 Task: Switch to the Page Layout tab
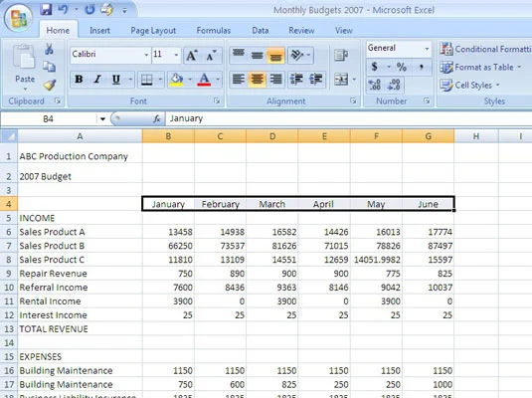tap(153, 31)
